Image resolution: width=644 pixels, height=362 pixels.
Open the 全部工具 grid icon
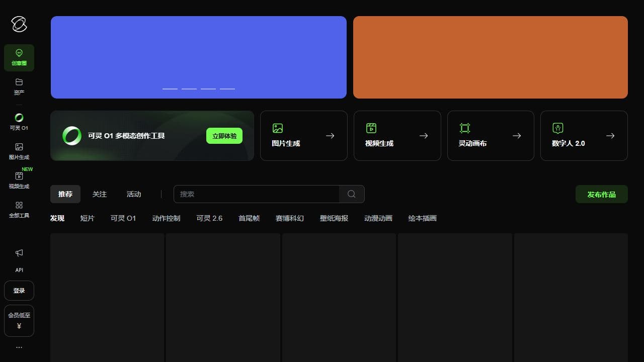coord(19,205)
